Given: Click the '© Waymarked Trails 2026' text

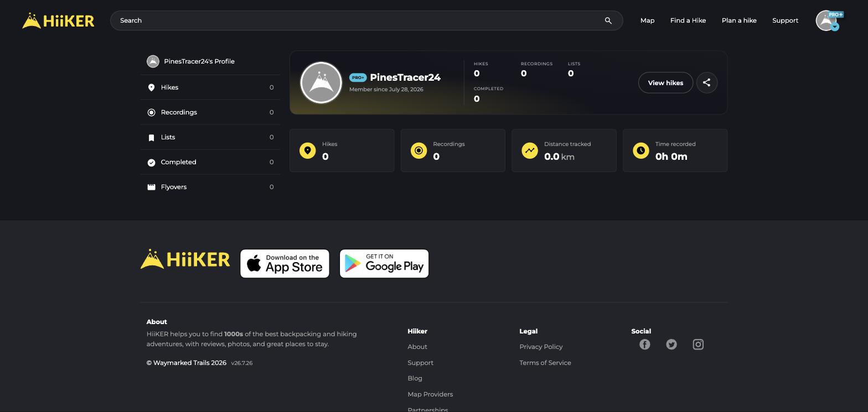Looking at the screenshot, I should click(187, 363).
